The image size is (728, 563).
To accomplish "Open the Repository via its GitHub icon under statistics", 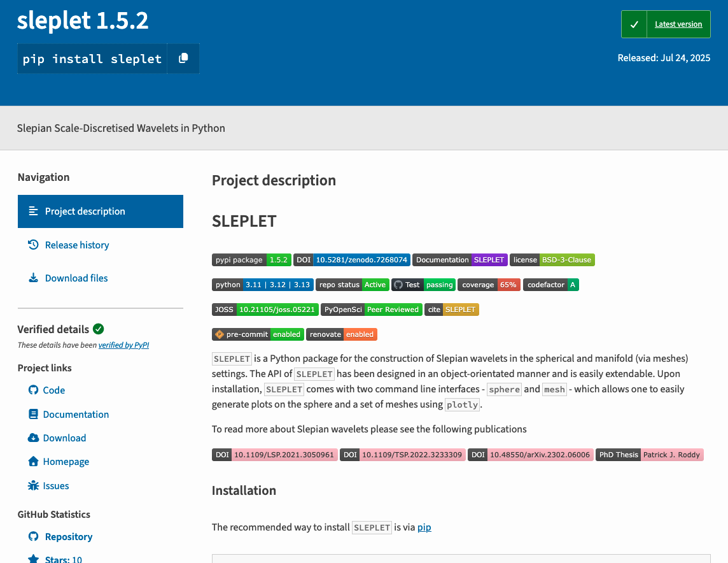I will 32,536.
